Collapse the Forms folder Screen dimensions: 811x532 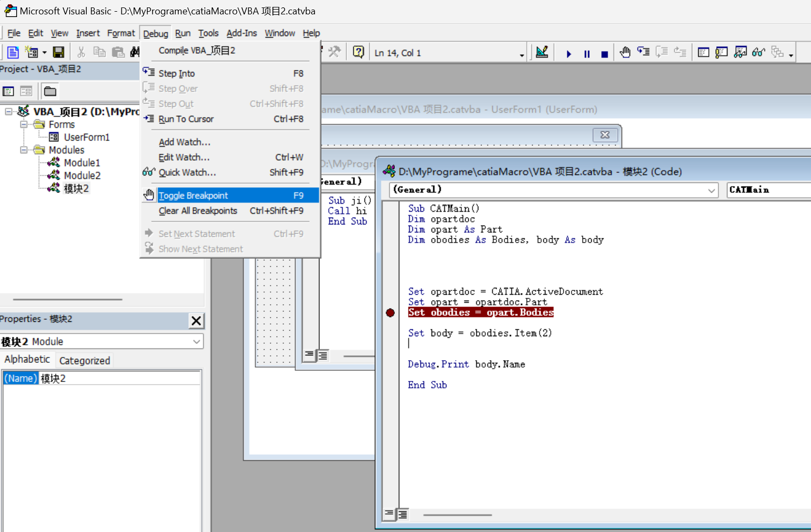(23, 124)
